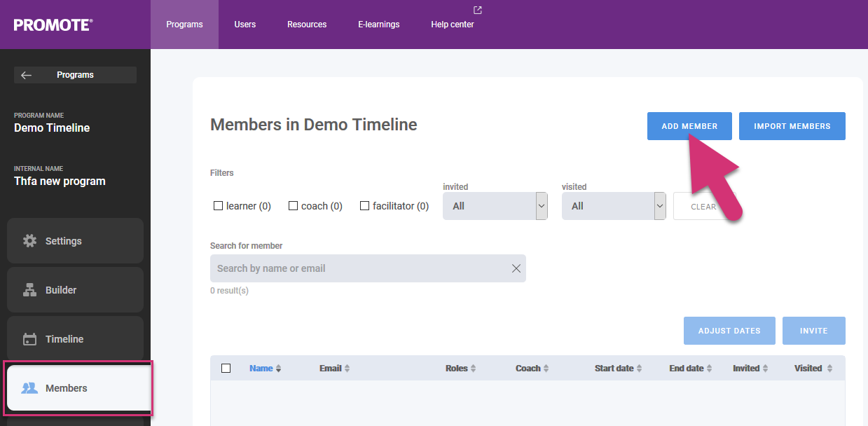Click the Name column sort arrows
868x426 pixels.
pos(278,369)
